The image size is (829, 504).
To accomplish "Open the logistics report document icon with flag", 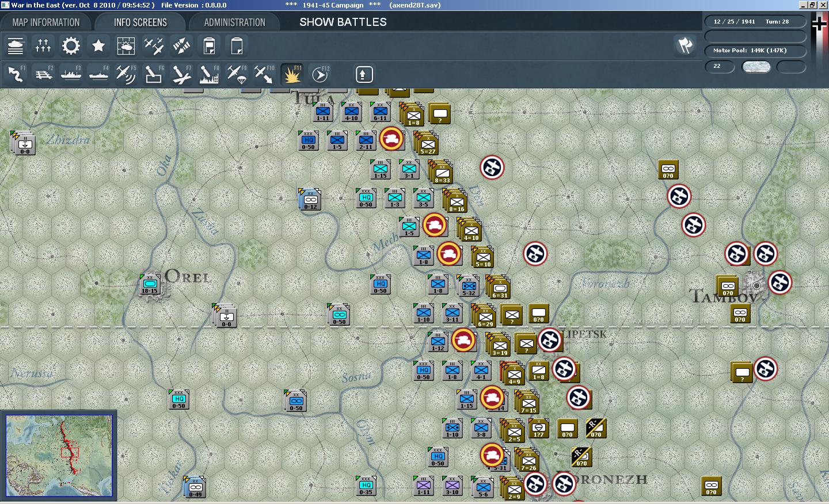I will tap(209, 45).
